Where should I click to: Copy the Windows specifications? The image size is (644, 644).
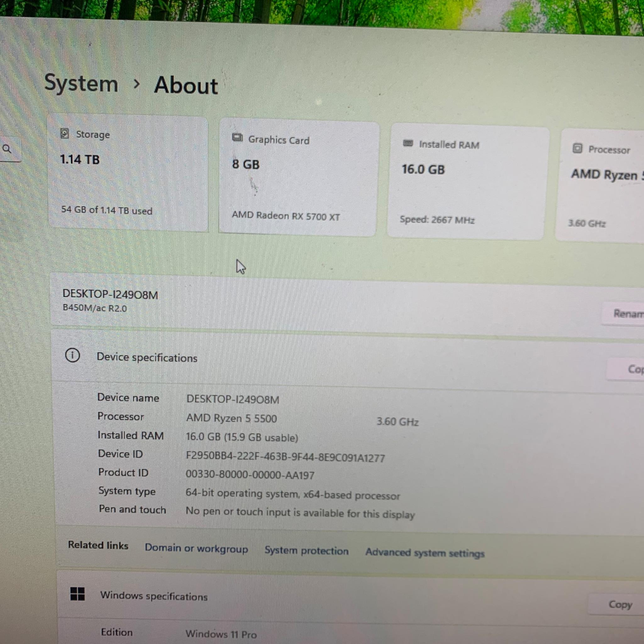coord(615,604)
